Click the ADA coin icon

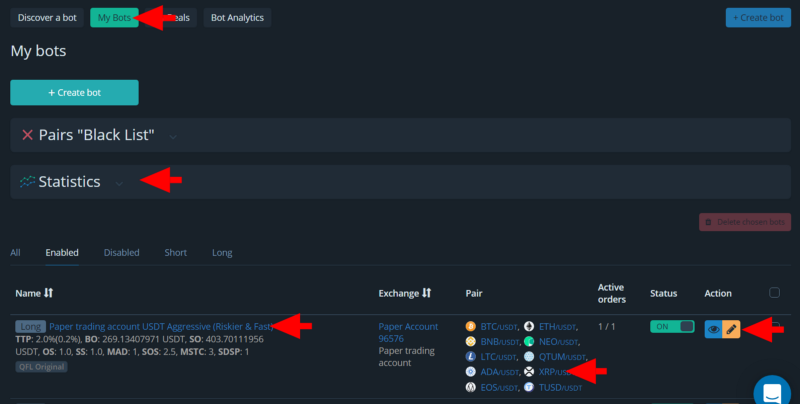click(x=470, y=372)
